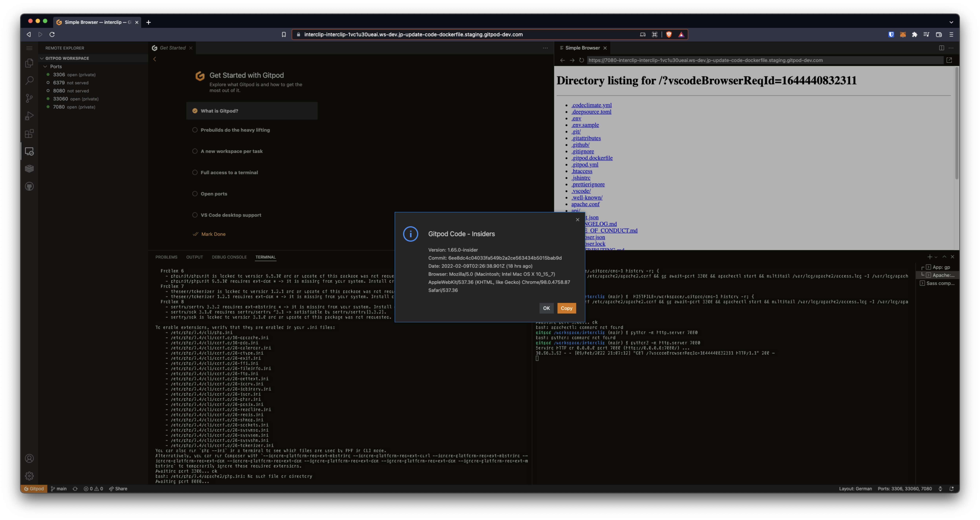Open the browser extensions puzzle icon

click(x=915, y=34)
